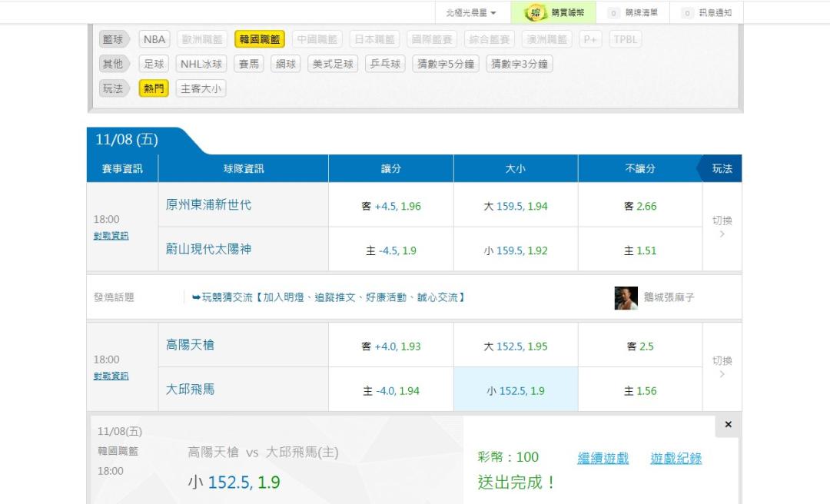Switch to 足球 sport
The height and width of the screenshot is (504, 830).
tap(154, 64)
